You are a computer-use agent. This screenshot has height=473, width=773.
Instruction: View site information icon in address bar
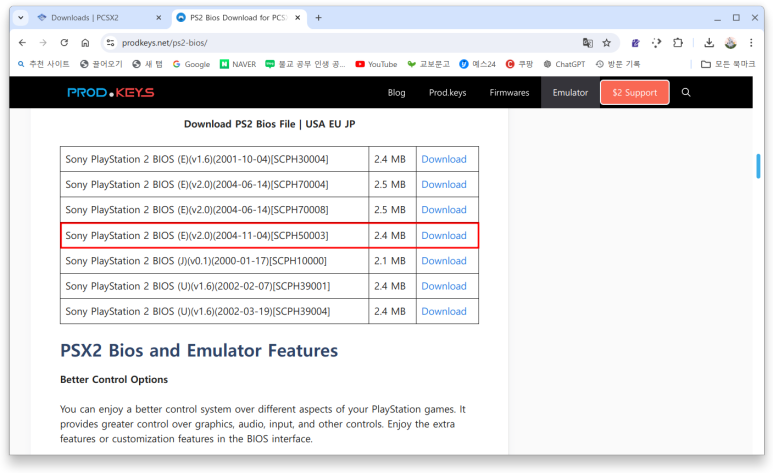click(x=110, y=43)
